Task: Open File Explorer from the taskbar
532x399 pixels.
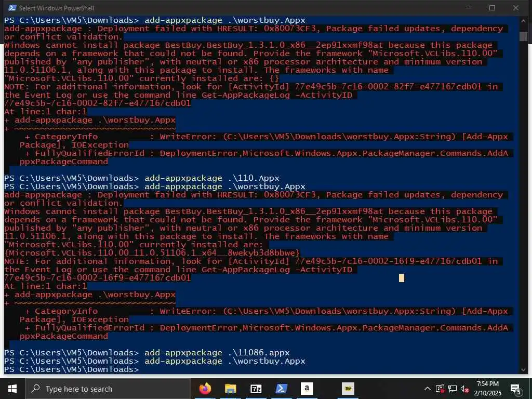Action: click(x=230, y=389)
